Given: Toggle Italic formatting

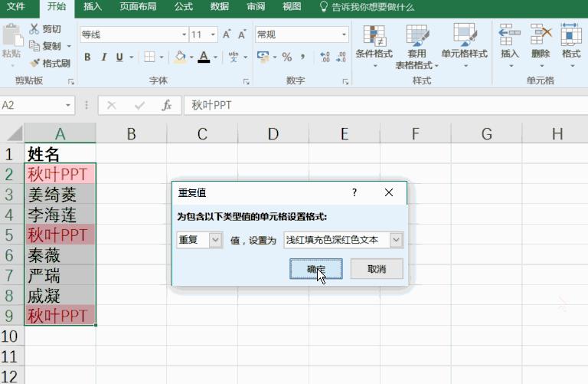Looking at the screenshot, I should pyautogui.click(x=104, y=57).
